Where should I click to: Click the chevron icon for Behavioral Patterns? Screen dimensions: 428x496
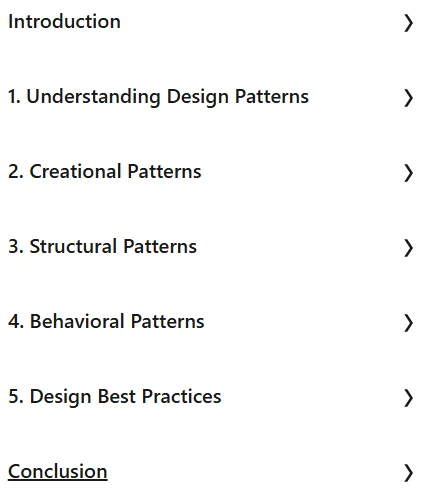[x=408, y=323]
